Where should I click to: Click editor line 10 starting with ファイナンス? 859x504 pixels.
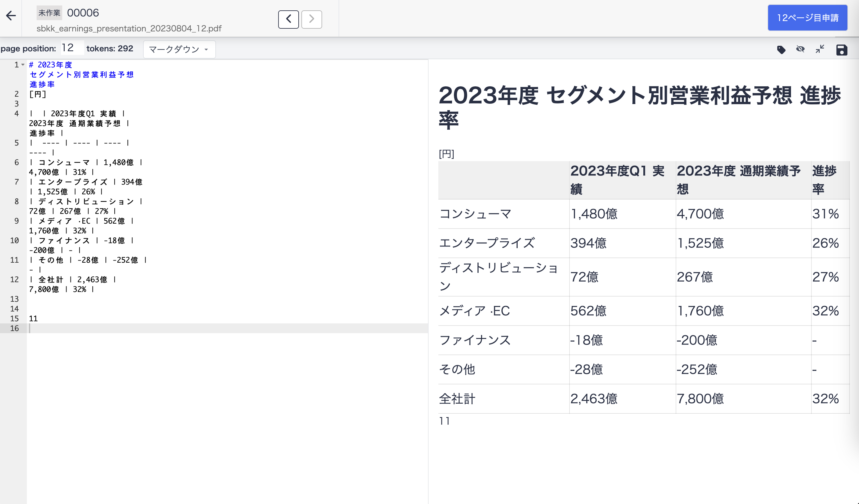(81, 245)
